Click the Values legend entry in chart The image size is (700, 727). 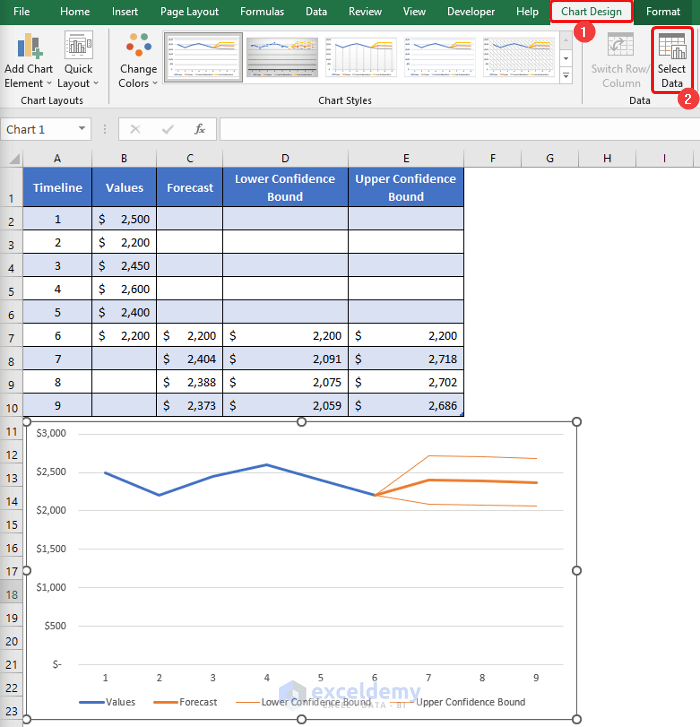point(108,702)
